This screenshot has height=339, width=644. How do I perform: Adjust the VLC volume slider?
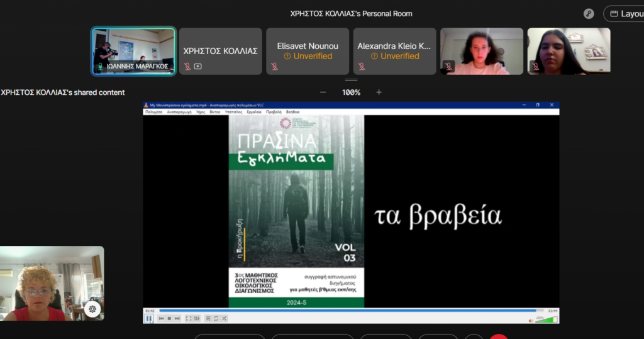click(x=546, y=320)
